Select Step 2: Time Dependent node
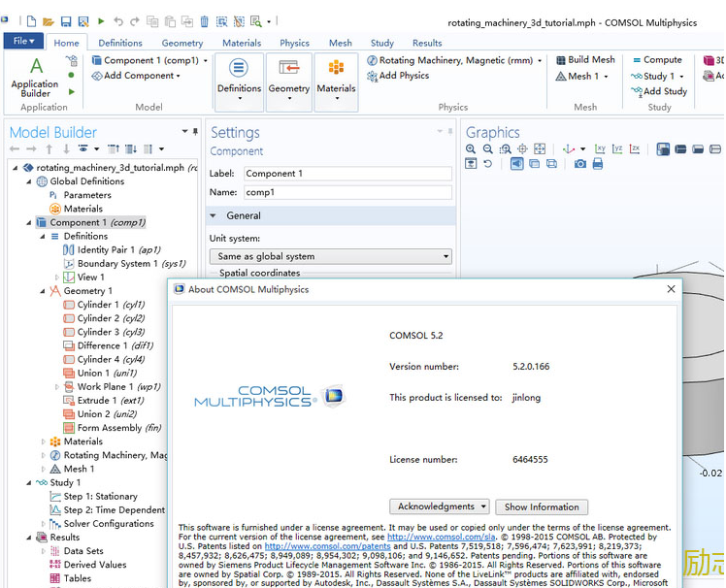This screenshot has height=588, width=726. click(108, 510)
